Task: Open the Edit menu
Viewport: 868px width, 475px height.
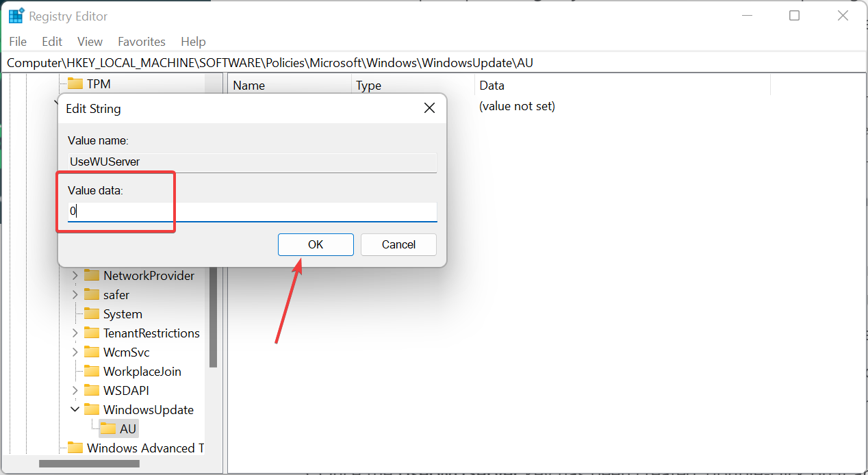Action: click(x=52, y=42)
